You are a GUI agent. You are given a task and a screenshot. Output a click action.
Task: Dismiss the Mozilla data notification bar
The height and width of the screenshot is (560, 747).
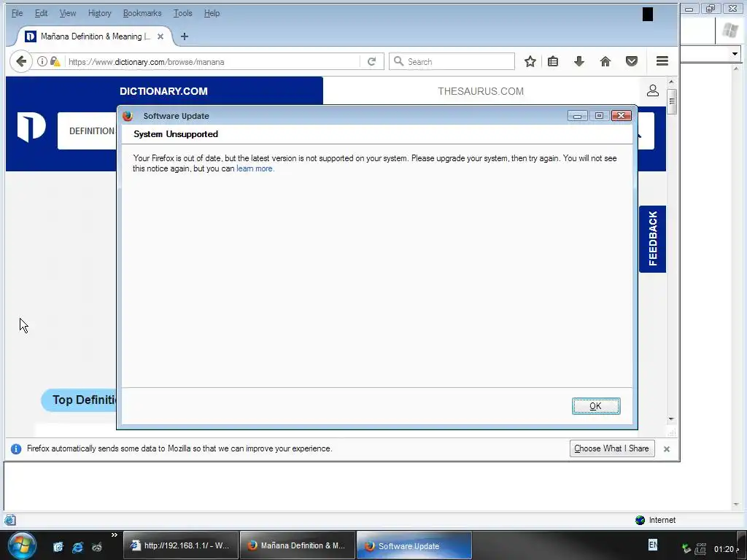click(x=667, y=449)
